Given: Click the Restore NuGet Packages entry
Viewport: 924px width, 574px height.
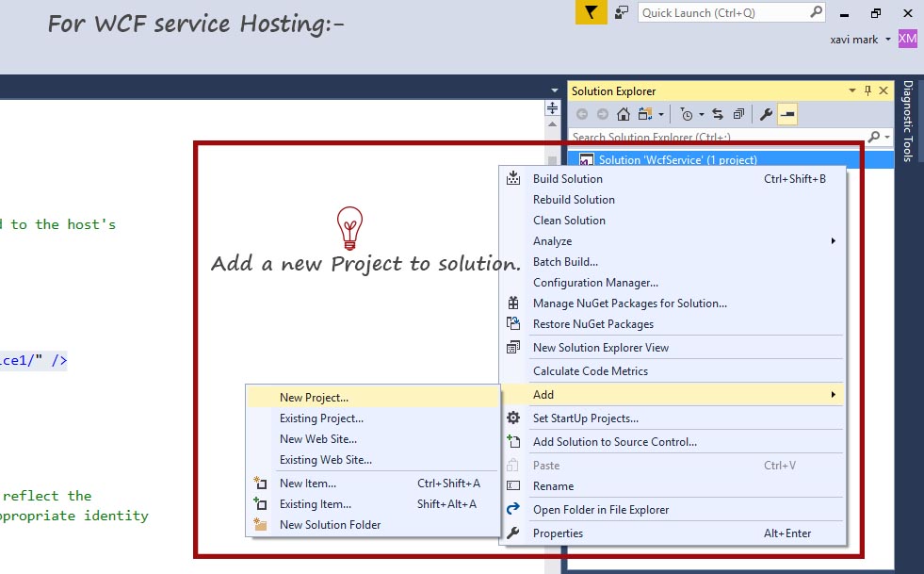Looking at the screenshot, I should pyautogui.click(x=673, y=323).
